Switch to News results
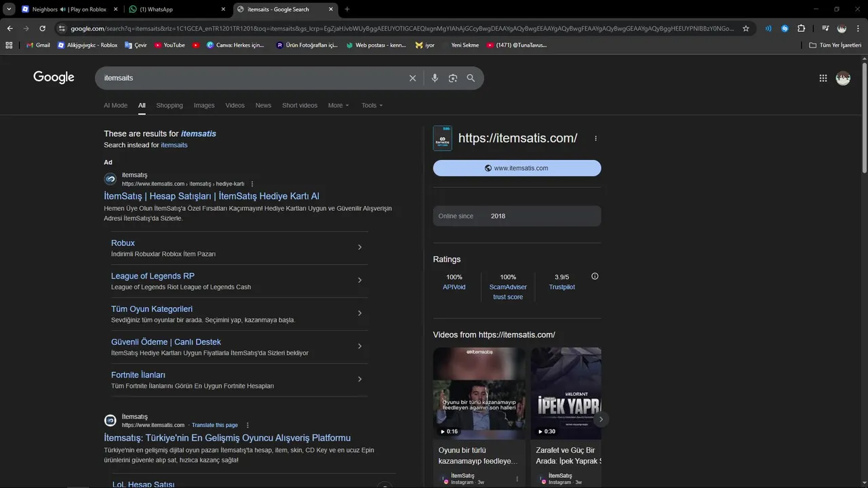868x488 pixels. pos(263,105)
